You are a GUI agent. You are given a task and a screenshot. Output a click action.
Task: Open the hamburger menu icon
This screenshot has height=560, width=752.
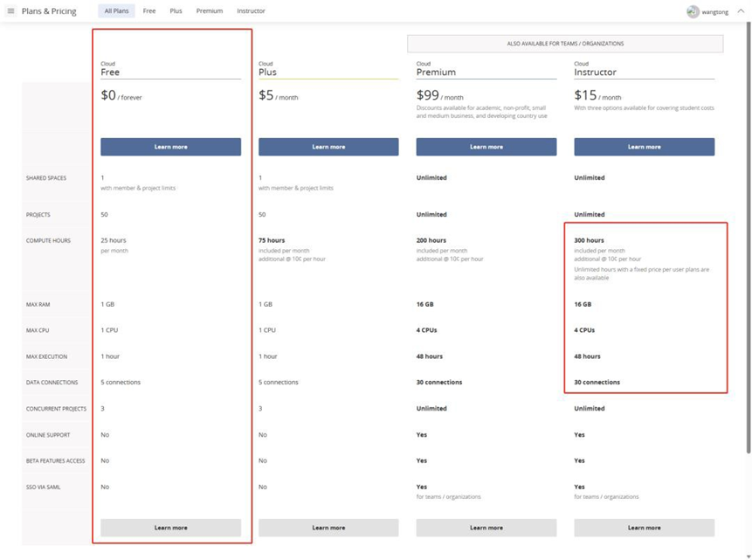10,11
